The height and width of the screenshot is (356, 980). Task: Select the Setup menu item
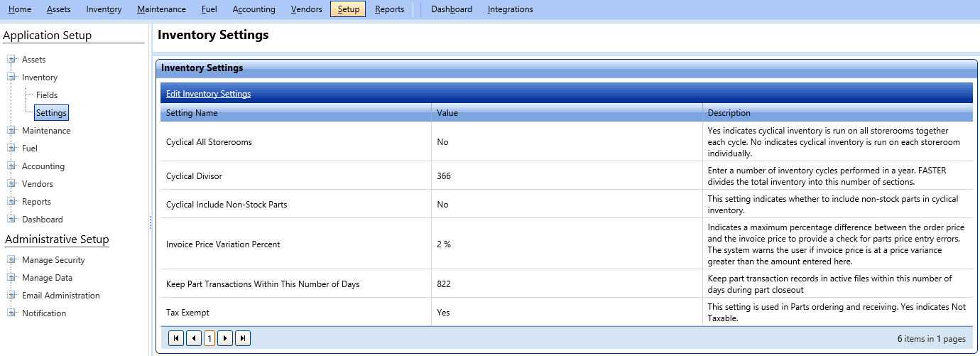(348, 9)
